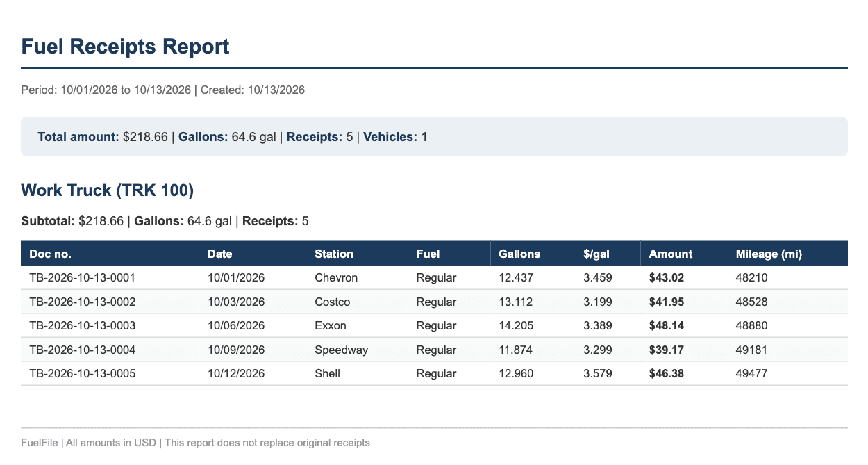Screen dimensions: 868x465
Task: Click the Chevron station cell
Action: tap(336, 277)
